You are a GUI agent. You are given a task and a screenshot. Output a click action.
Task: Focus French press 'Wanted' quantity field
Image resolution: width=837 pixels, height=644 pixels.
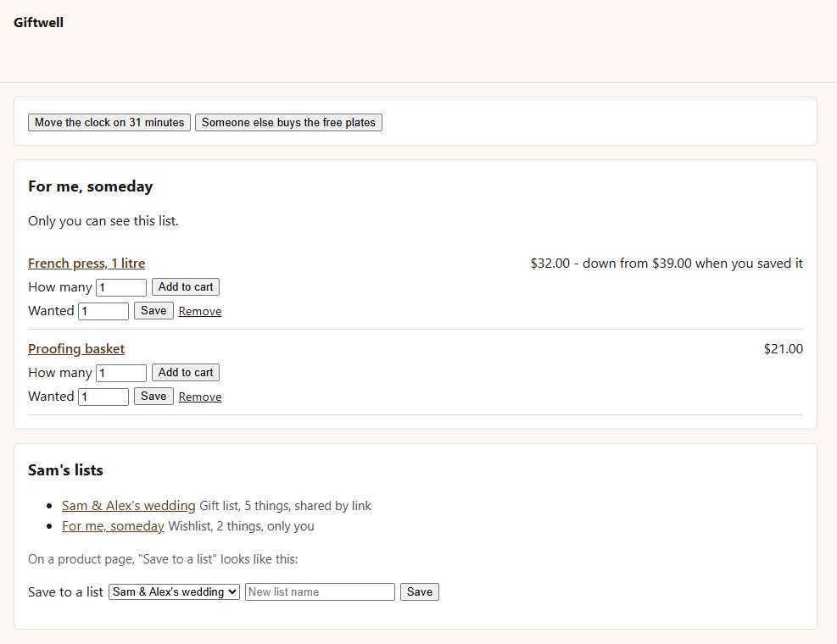(x=103, y=311)
